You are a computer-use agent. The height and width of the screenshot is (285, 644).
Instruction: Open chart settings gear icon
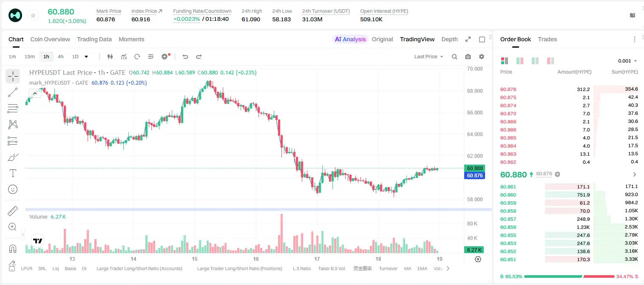tap(482, 57)
